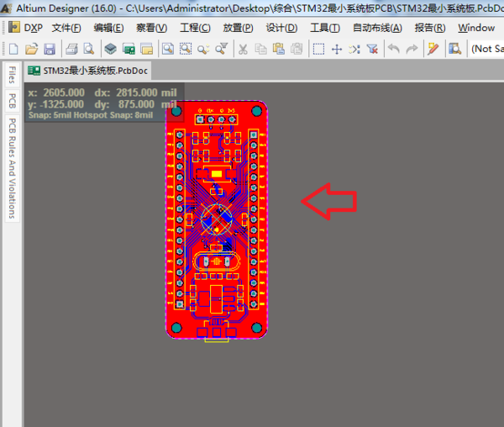
Task: Open the 工程(C) menu
Action: (195, 28)
